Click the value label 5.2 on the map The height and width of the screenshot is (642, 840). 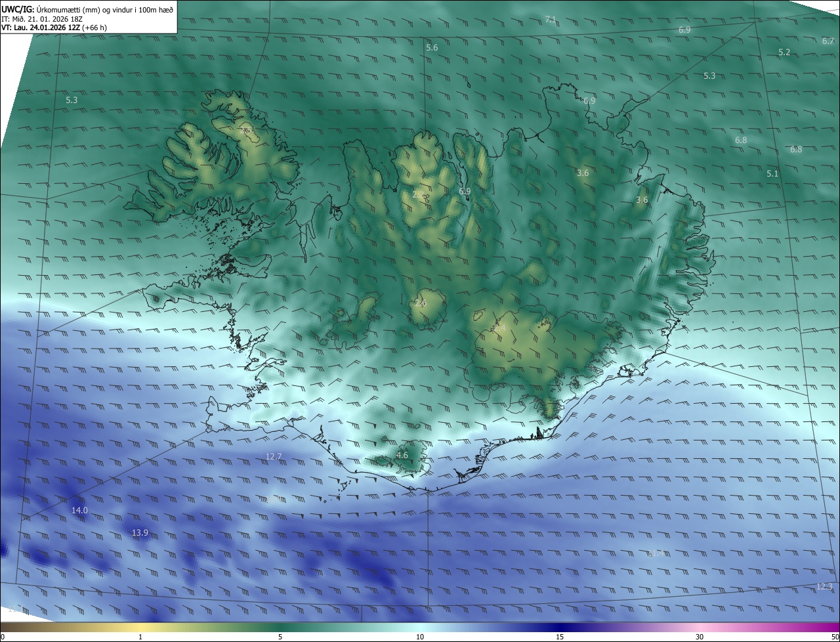[x=784, y=52]
